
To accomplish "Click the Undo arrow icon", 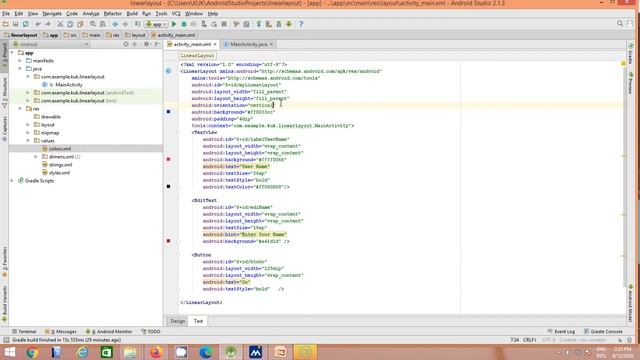I will [x=38, y=24].
